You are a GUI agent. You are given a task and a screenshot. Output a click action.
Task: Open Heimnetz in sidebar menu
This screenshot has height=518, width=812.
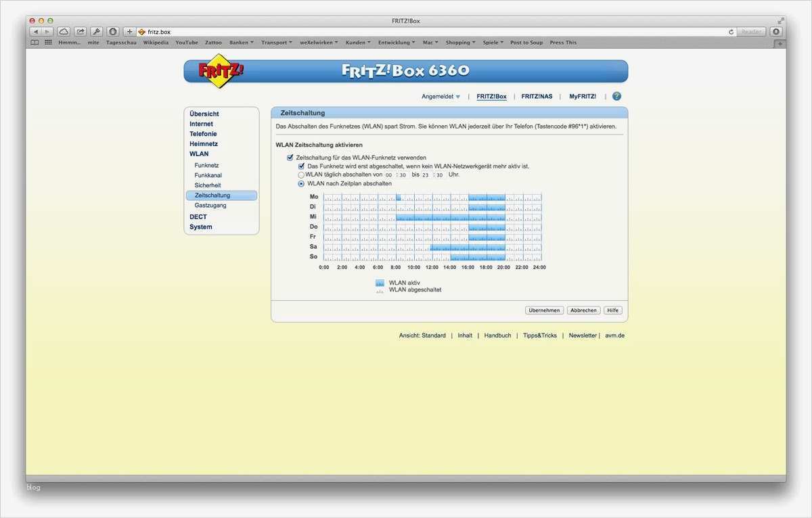click(204, 144)
